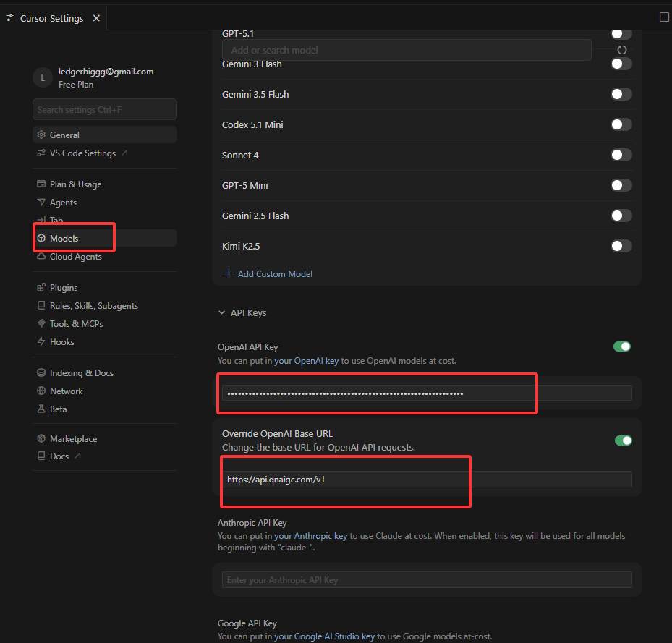Enable the Gemini 3.5 Flash model toggle

(621, 94)
